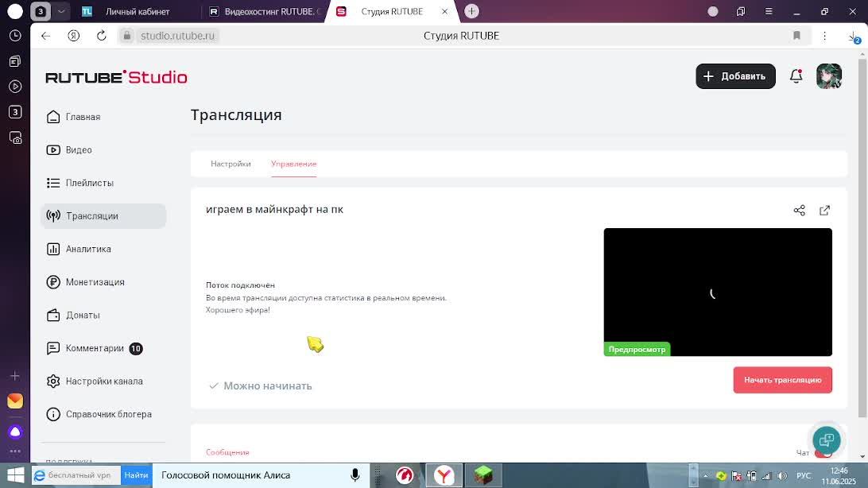Click Найти button in taskbar search
Screen dimensions: 868x488
coord(136,475)
